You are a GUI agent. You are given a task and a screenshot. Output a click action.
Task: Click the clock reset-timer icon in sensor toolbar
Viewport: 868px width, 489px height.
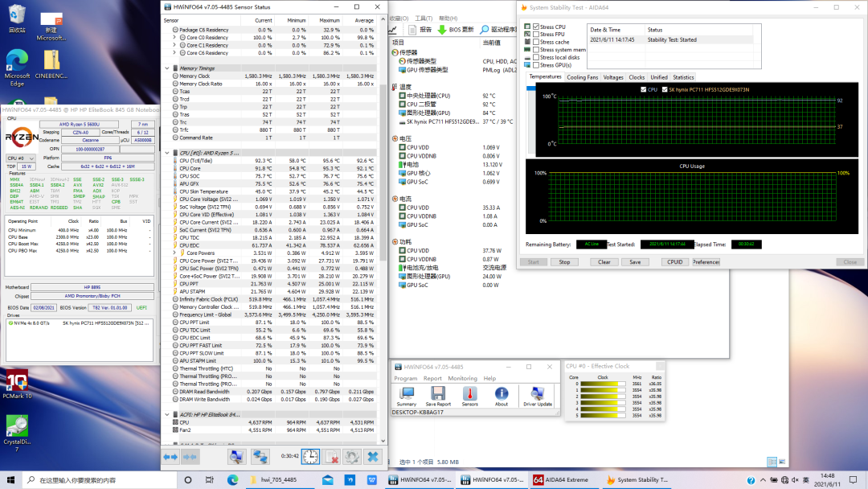click(x=310, y=456)
